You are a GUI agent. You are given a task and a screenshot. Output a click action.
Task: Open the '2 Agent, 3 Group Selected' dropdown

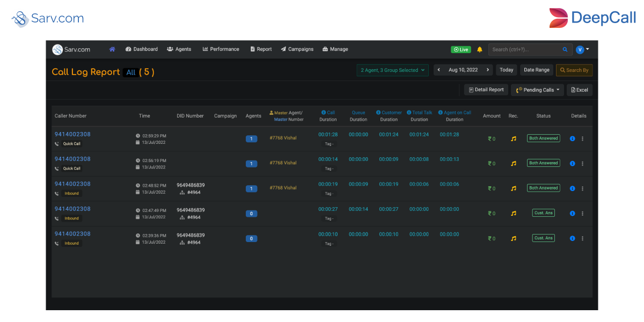[x=392, y=70]
